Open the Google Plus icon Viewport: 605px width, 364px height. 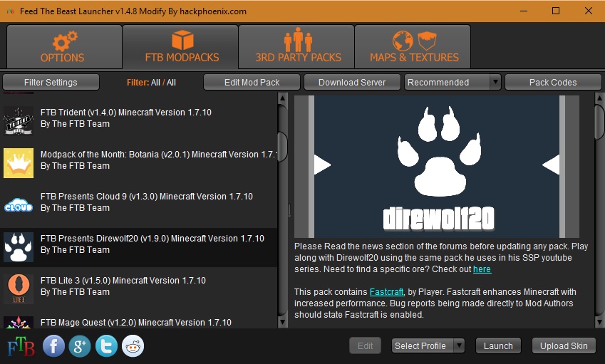pos(80,346)
